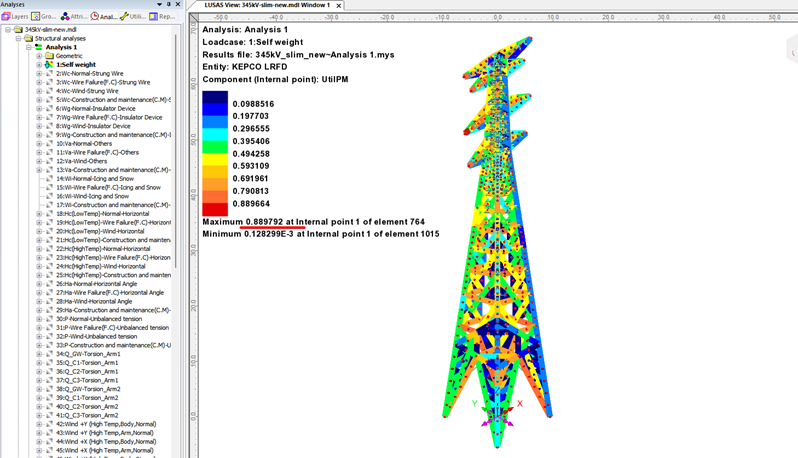
Task: Click the 345kV-slim-new.mdl model file icon
Action: click(x=16, y=29)
